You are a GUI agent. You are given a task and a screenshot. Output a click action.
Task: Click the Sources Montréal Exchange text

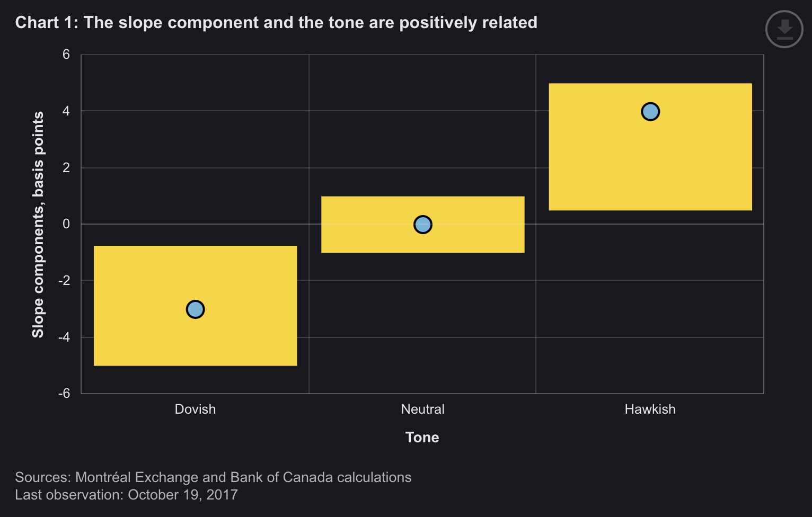click(x=213, y=477)
